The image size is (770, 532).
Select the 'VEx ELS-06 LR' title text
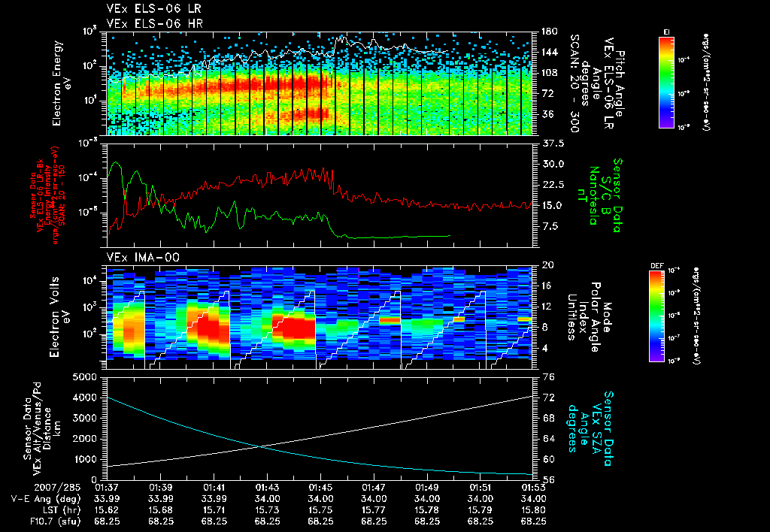[x=153, y=9]
